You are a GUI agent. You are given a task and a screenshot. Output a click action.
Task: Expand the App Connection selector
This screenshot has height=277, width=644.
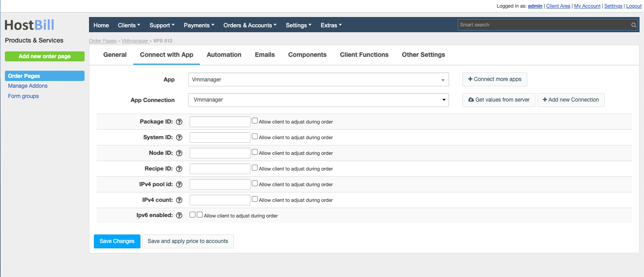[x=318, y=100]
